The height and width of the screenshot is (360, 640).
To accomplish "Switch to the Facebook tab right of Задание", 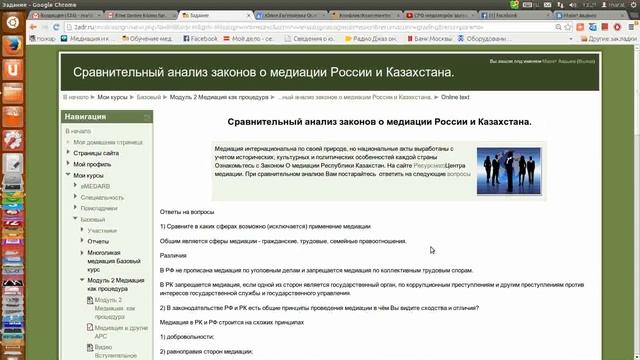I will click(x=291, y=15).
